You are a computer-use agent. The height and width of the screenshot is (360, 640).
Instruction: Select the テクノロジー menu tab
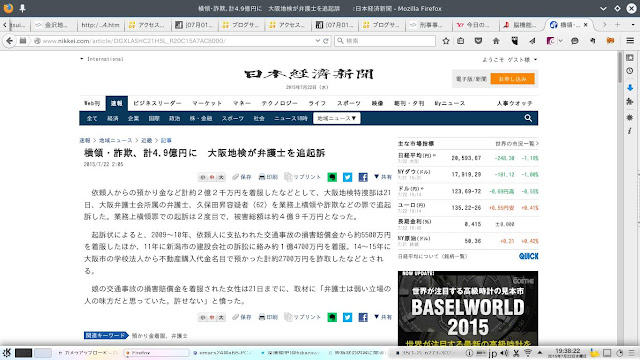pyautogui.click(x=280, y=103)
